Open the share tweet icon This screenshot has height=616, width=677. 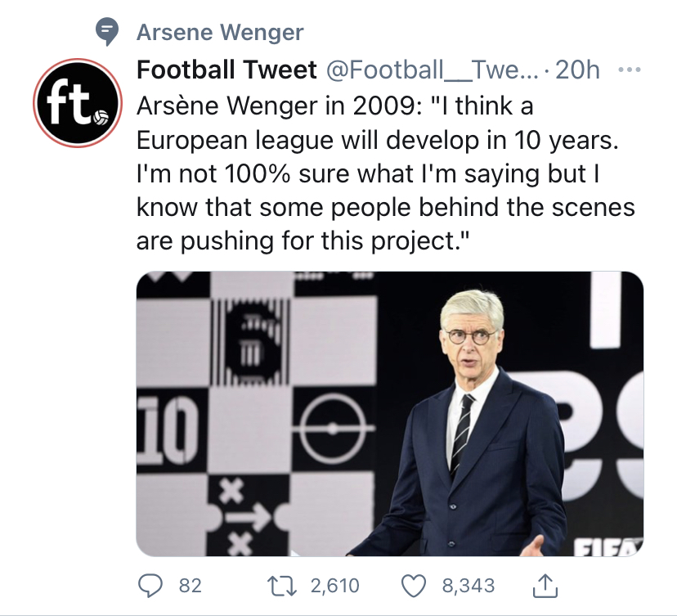545,586
